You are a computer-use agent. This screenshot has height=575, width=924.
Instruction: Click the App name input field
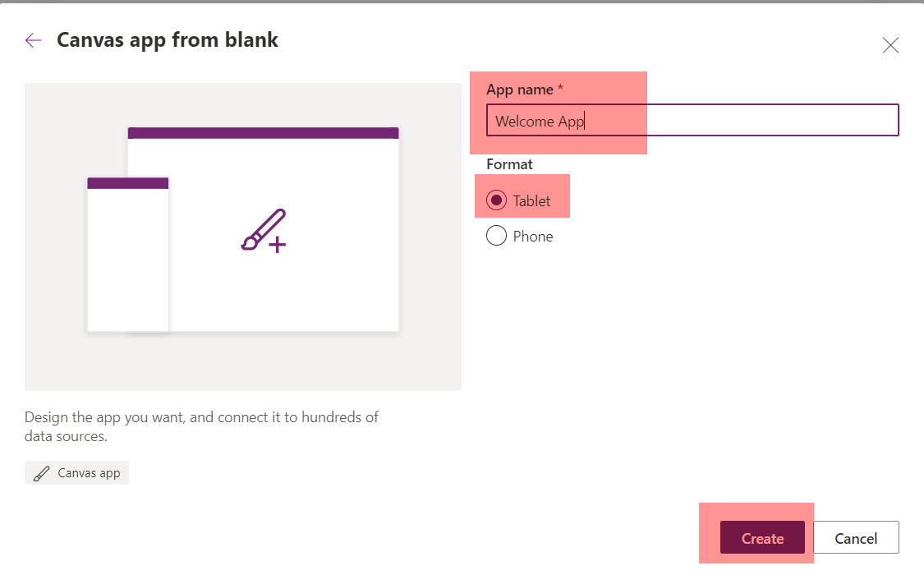point(692,120)
